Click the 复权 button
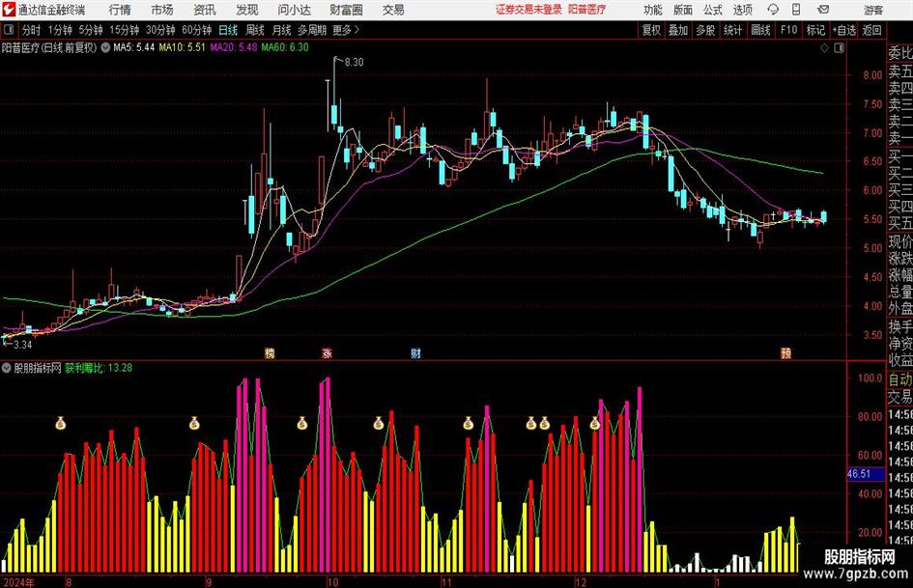The width and height of the screenshot is (913, 588). tap(651, 30)
